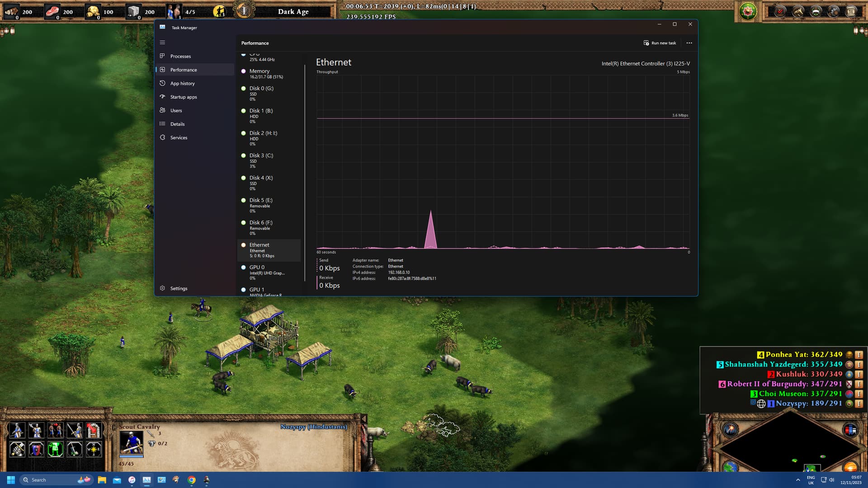Click the minimap globe terrain mode button
Image resolution: width=868 pixels, height=488 pixels.
click(730, 466)
